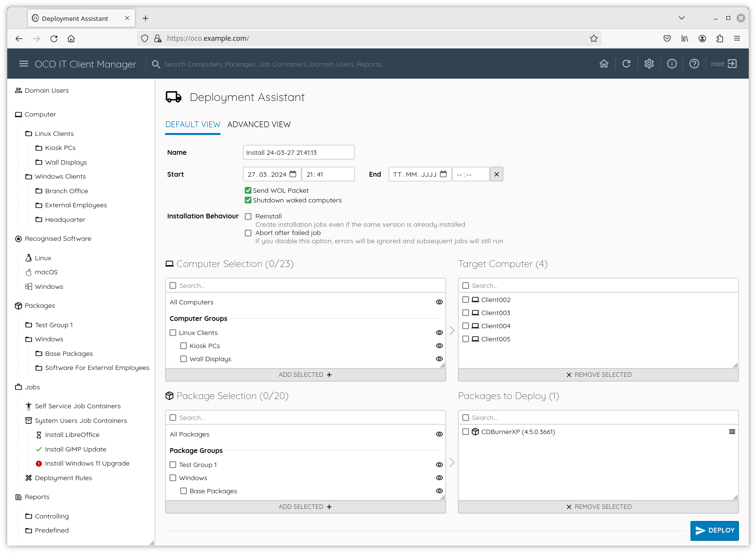Go to the home dashboard icon
Viewport: 756px width, 553px height.
pos(604,64)
